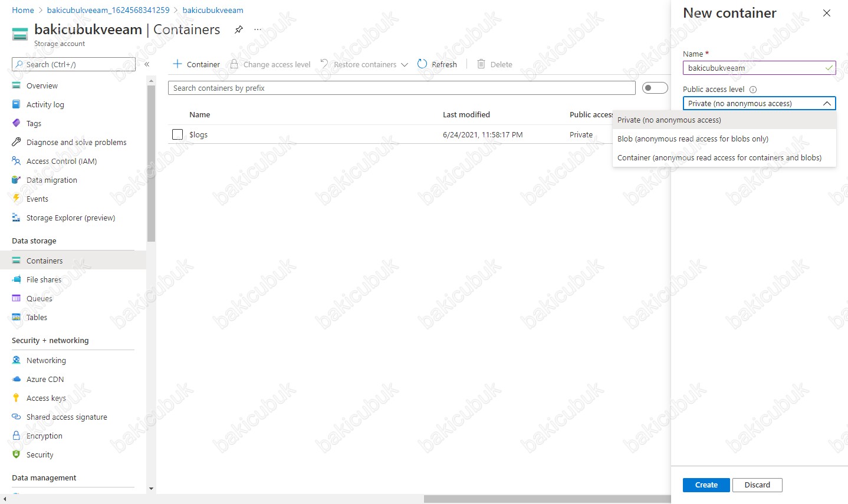This screenshot has width=848, height=504.
Task: Click the Private access cell for $logs
Action: [581, 134]
